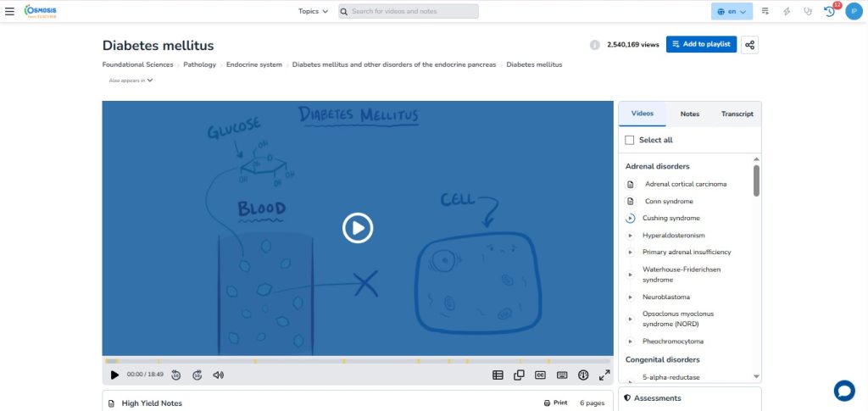Click the shield icon beside Assessments
Viewport: 868px width, 411px height.
[x=627, y=397]
